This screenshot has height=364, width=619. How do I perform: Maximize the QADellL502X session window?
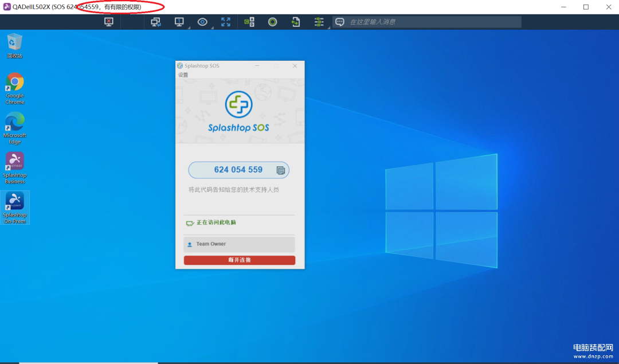[586, 7]
